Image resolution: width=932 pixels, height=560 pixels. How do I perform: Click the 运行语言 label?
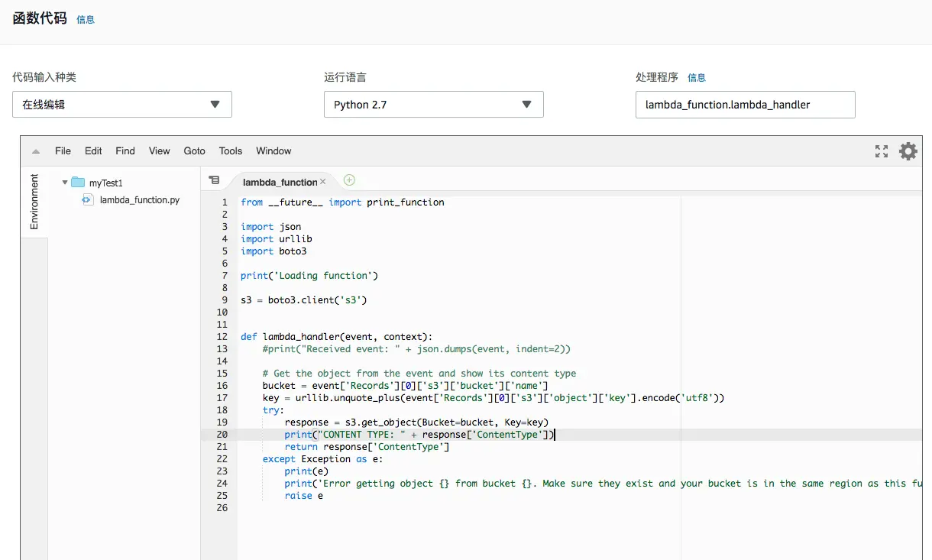click(345, 78)
